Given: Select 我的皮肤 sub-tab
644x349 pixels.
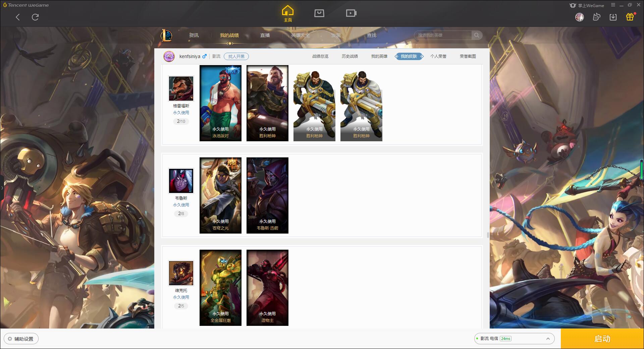Looking at the screenshot, I should point(409,56).
